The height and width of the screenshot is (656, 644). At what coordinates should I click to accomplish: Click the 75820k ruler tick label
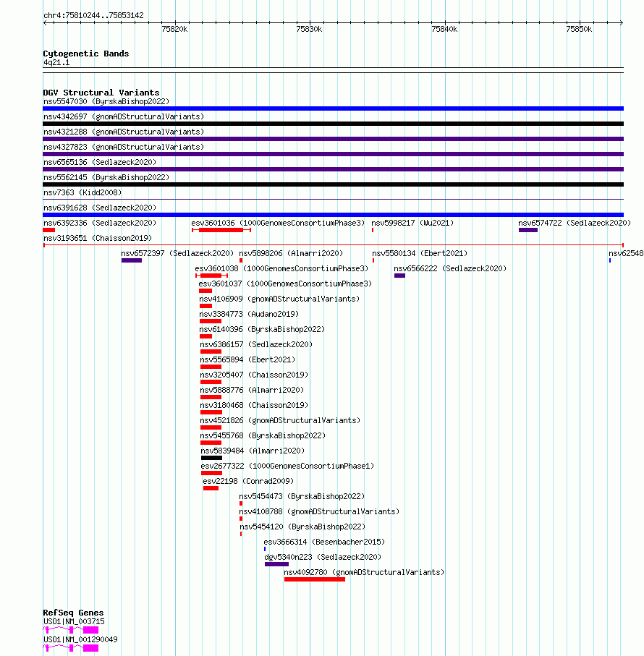(174, 29)
